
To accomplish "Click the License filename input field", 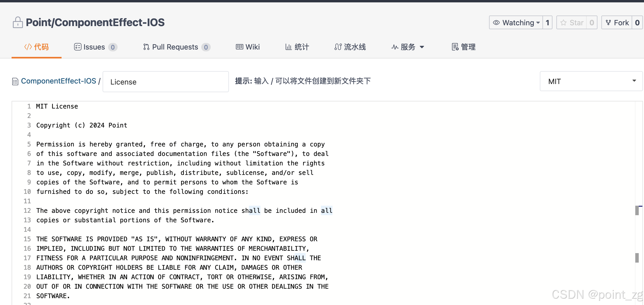I will tap(165, 82).
